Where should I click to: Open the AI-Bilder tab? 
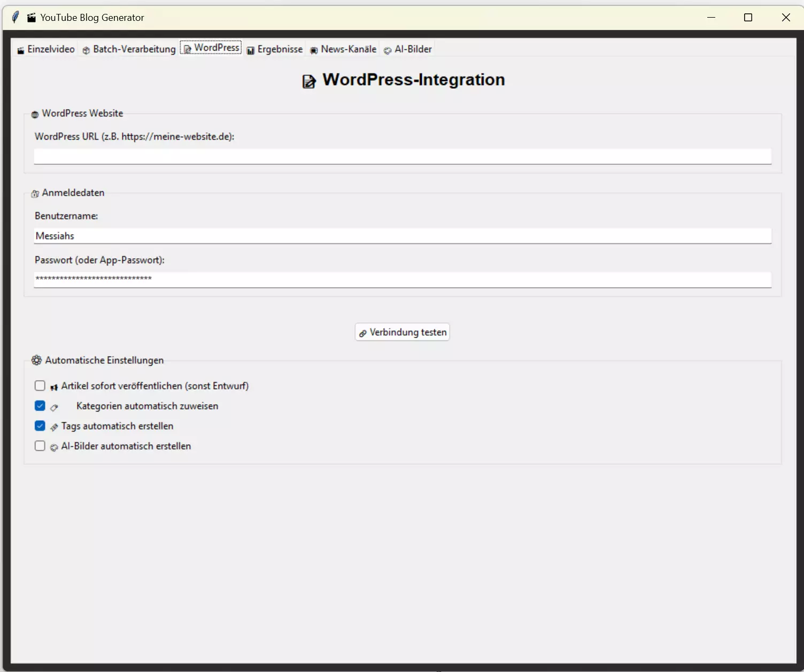(407, 49)
